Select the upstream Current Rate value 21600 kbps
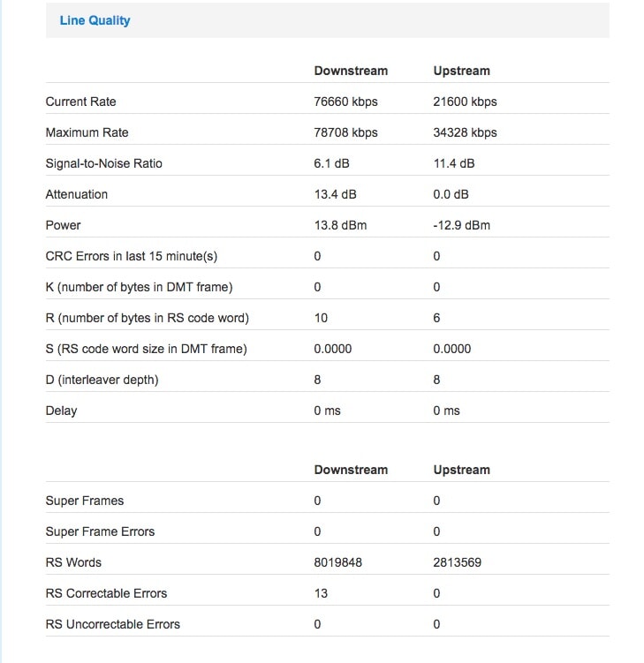 point(465,102)
